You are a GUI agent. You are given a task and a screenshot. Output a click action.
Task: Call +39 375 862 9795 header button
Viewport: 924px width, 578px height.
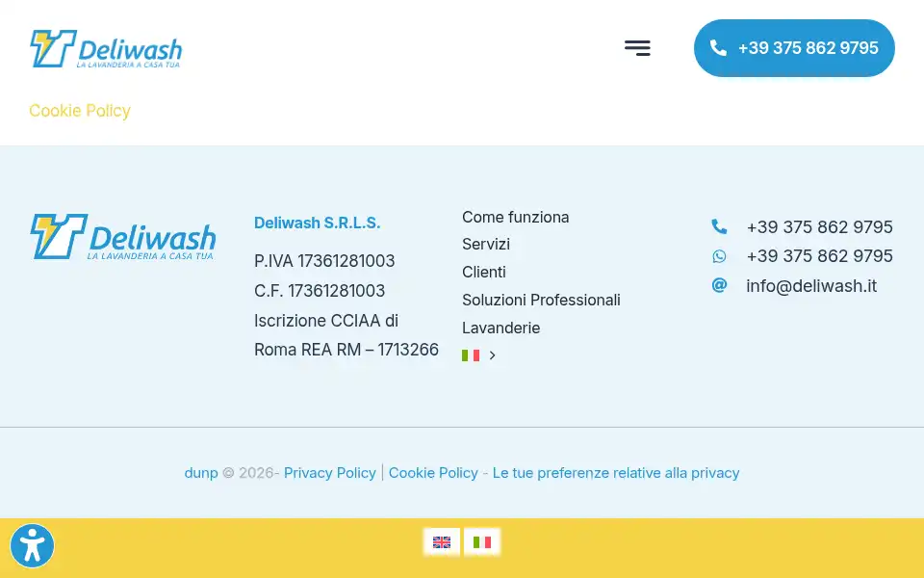[794, 48]
